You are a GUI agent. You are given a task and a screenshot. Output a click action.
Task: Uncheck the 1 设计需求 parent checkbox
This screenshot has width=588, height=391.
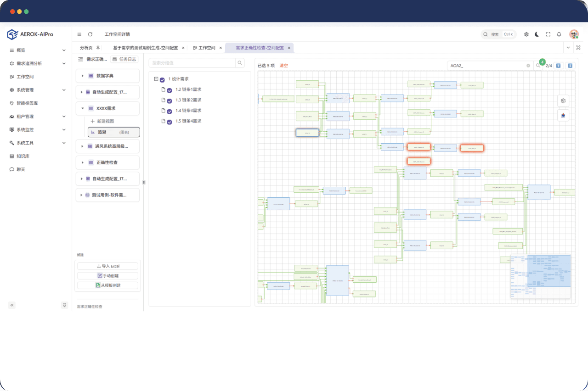pyautogui.click(x=162, y=79)
